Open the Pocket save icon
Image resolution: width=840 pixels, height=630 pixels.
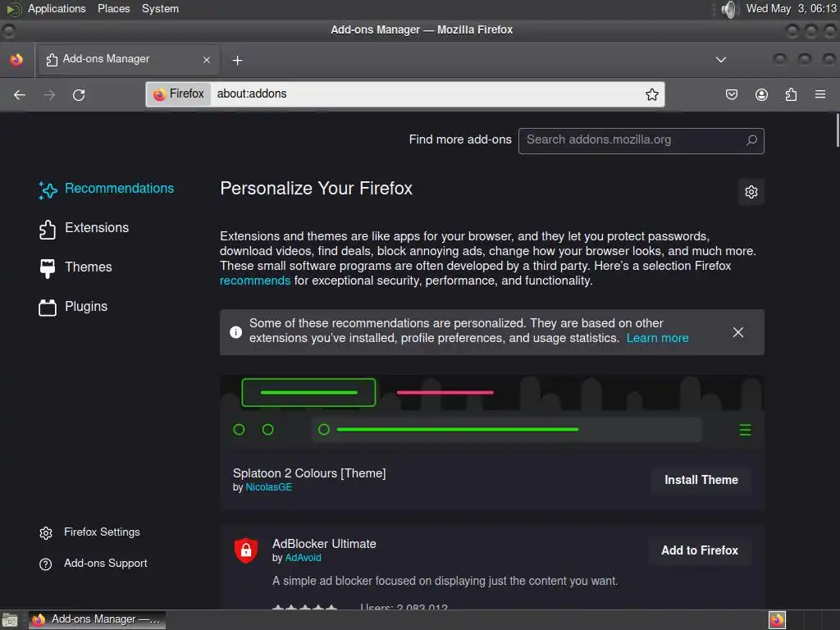click(x=731, y=95)
